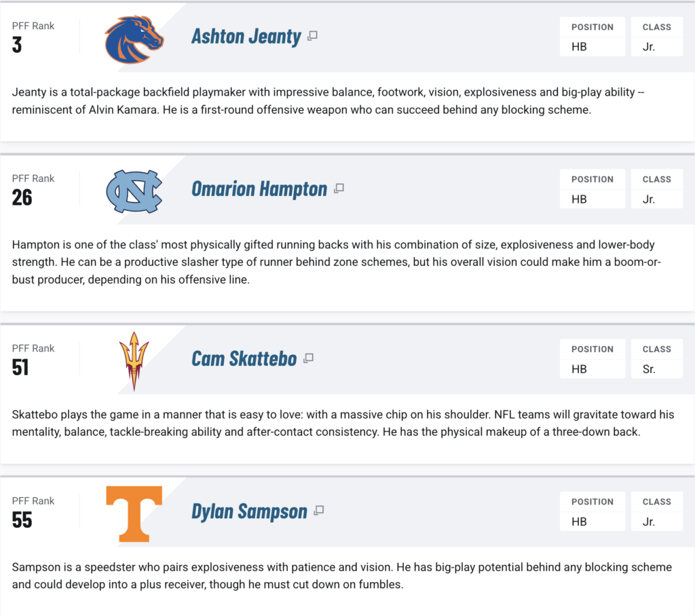Open external link icon beside Cam Skattebo
This screenshot has height=616, width=695.
point(309,358)
